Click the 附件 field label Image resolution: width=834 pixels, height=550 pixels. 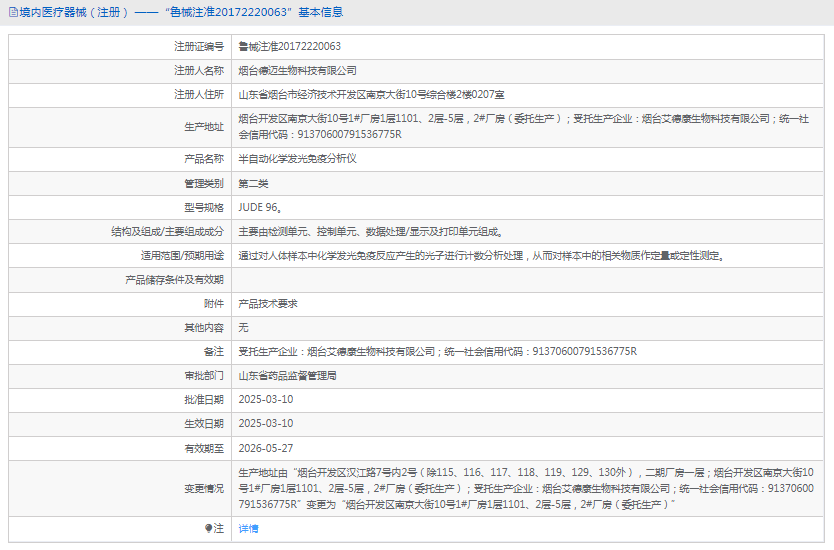pyautogui.click(x=214, y=303)
